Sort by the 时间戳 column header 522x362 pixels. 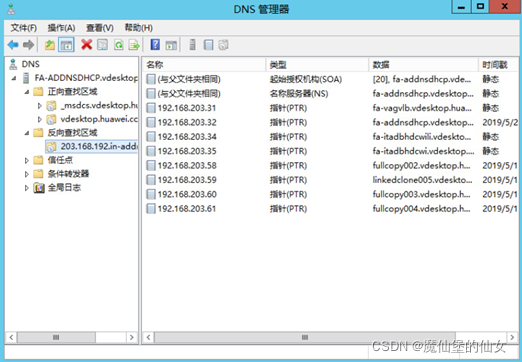point(498,65)
